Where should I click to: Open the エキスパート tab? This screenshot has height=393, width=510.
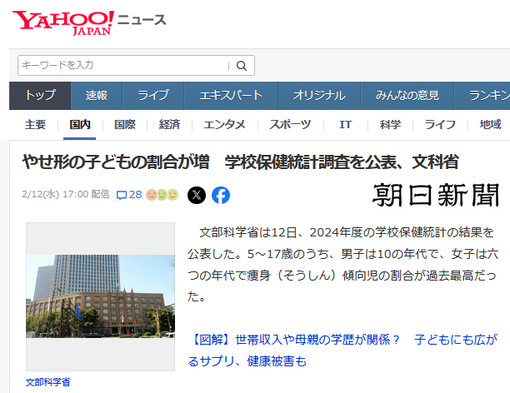click(x=231, y=96)
